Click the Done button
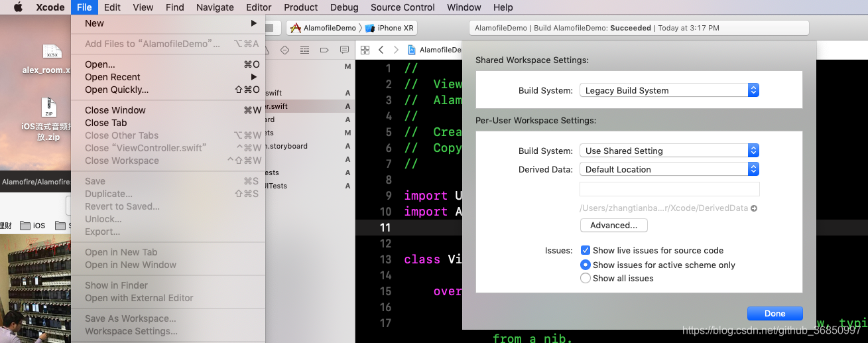Viewport: 868px width, 343px height. coord(775,314)
